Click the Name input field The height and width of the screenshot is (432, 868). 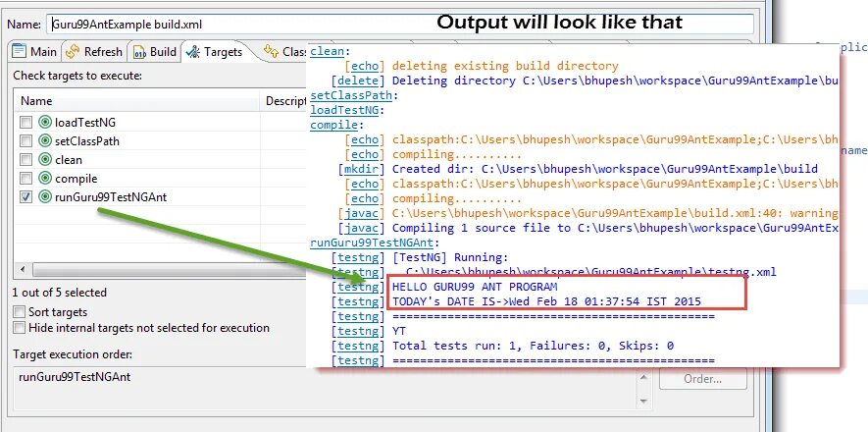pos(400,25)
